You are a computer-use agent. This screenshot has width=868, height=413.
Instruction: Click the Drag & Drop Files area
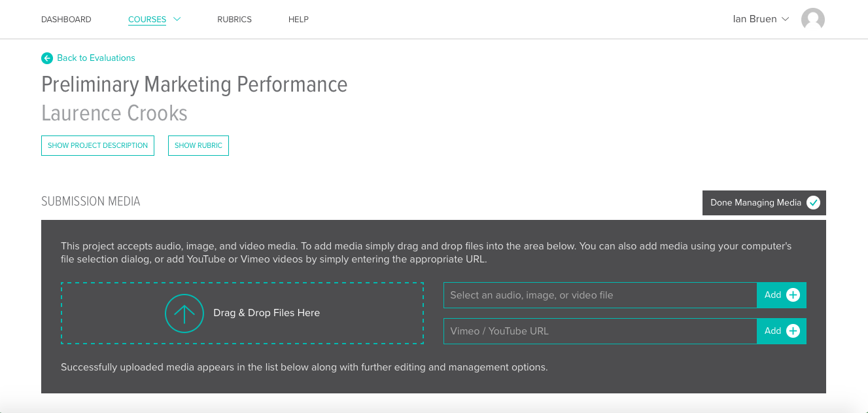242,313
